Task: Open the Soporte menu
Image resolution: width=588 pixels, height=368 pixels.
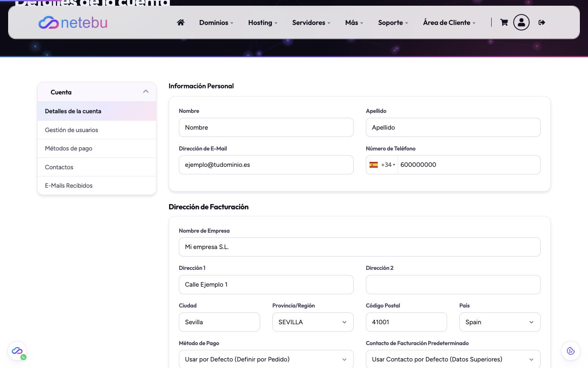Action: pyautogui.click(x=393, y=22)
